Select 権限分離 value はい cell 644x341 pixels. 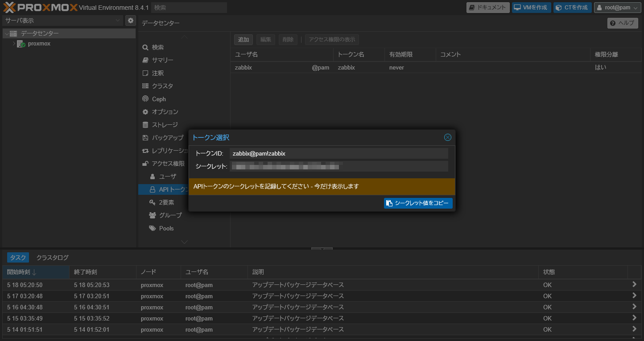pos(616,67)
